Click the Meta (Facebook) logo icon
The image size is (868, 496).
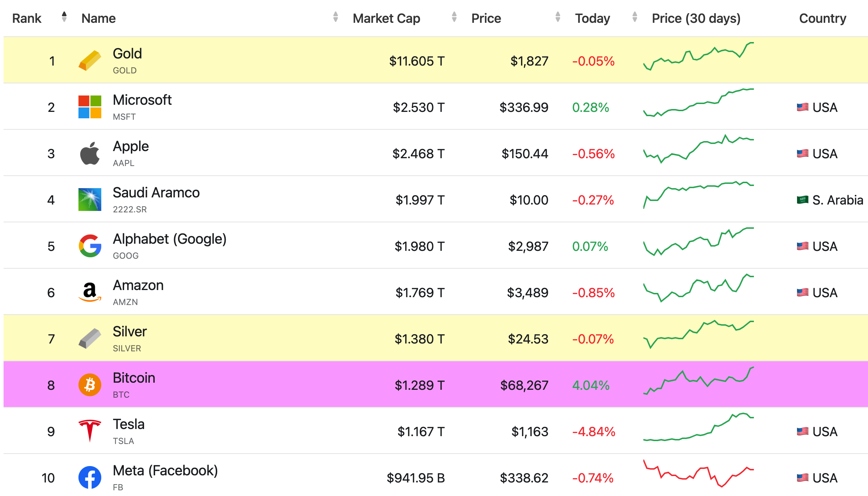(x=90, y=477)
